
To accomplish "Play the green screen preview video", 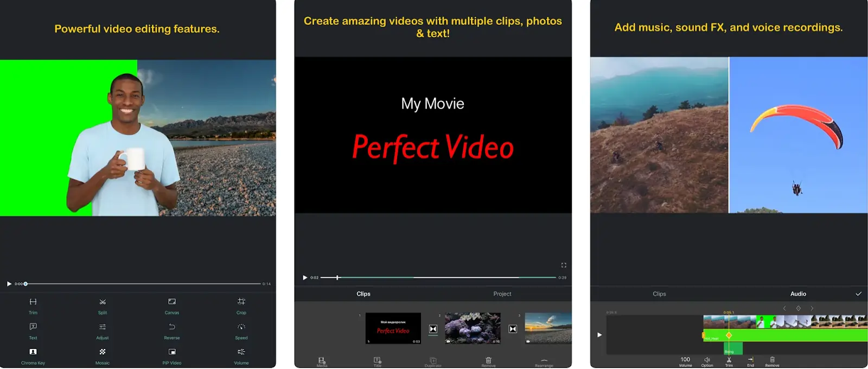I will (9, 284).
